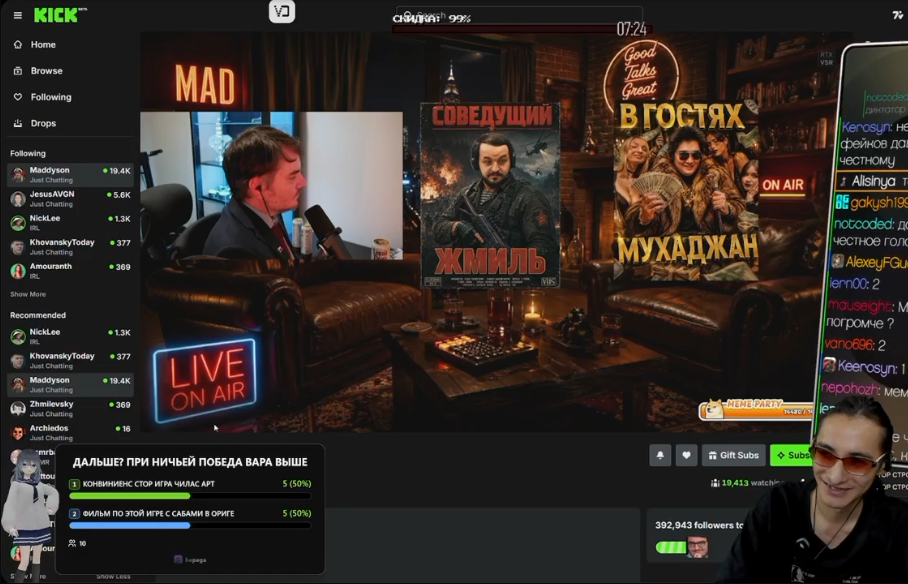The height and width of the screenshot is (584, 908).
Task: Click the Gift Subs button
Action: [x=734, y=455]
